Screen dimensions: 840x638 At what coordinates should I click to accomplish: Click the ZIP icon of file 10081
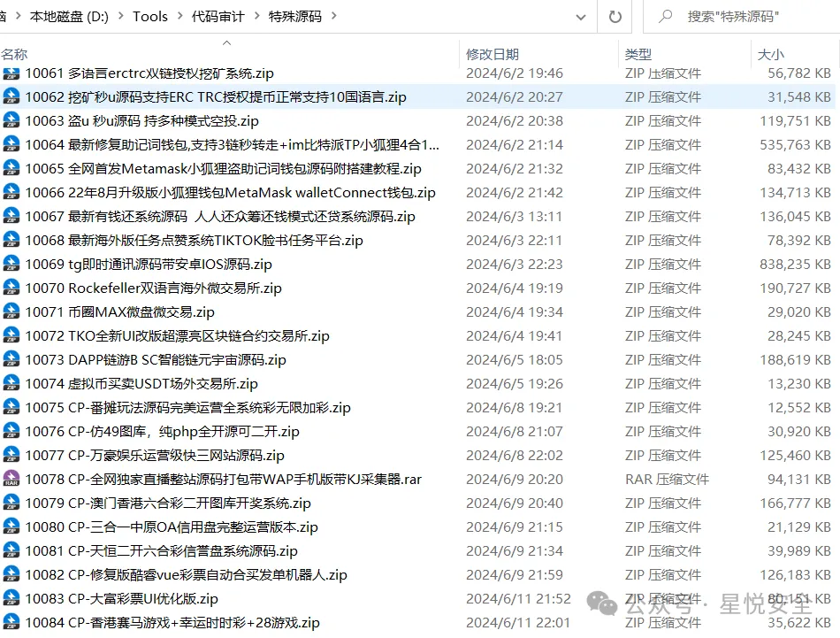point(11,550)
